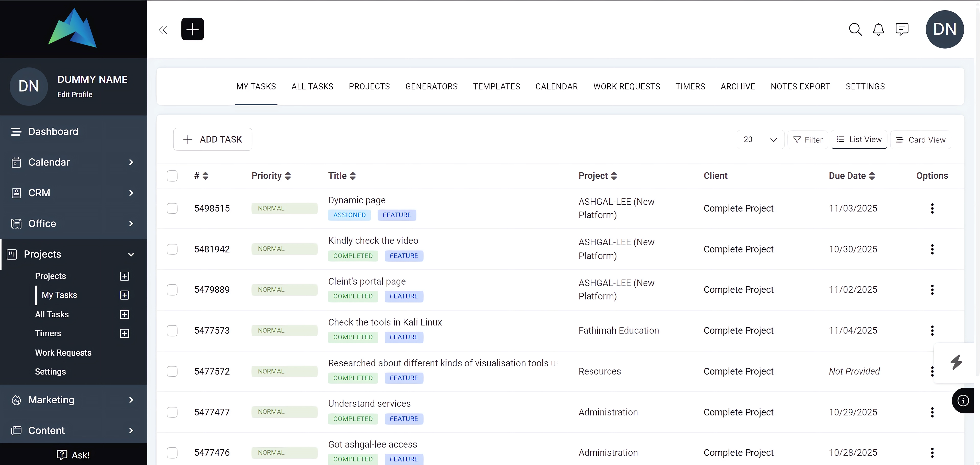980x465 pixels.
Task: Click the ADD TASK button
Action: 213,140
